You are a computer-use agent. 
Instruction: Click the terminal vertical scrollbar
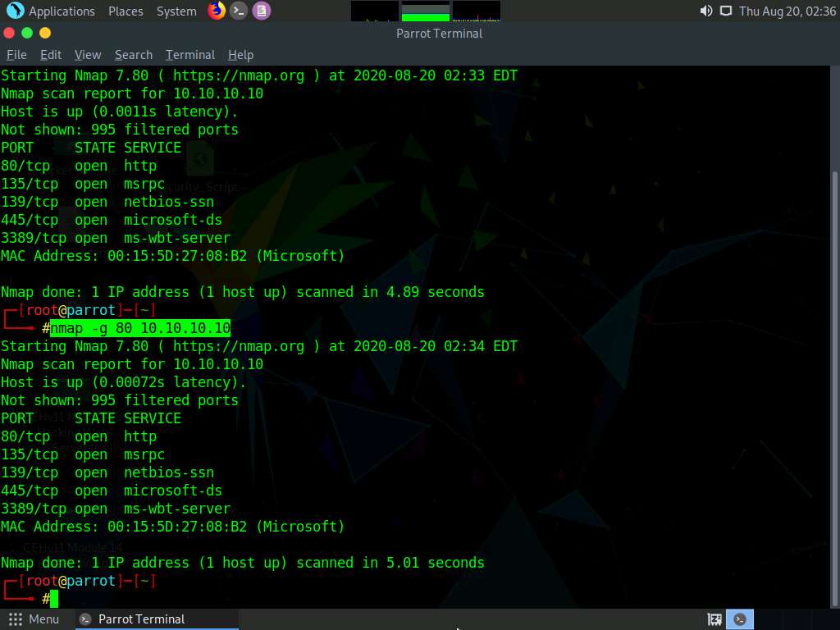(834, 387)
